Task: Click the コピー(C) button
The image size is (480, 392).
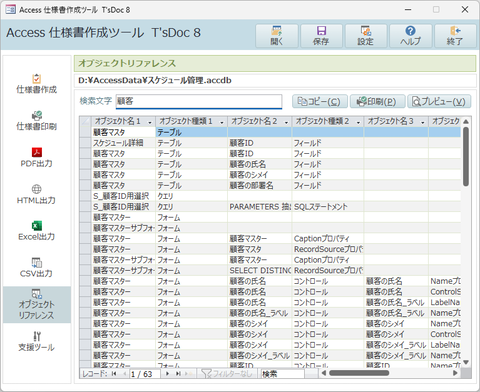Action: click(x=320, y=101)
